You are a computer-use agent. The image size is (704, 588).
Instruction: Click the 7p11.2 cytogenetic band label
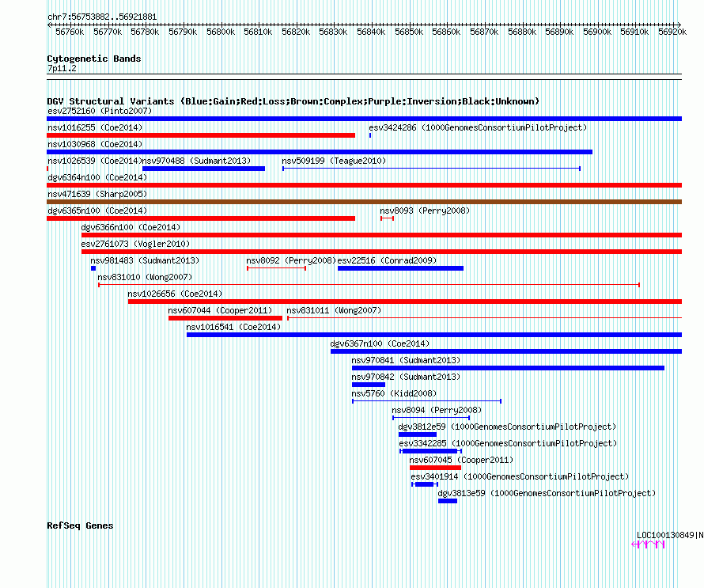62,68
